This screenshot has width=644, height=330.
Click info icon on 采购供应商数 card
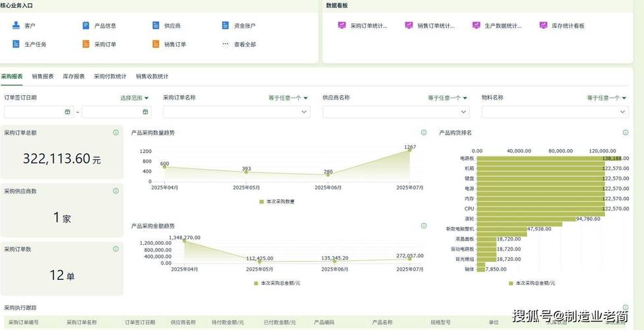point(116,191)
